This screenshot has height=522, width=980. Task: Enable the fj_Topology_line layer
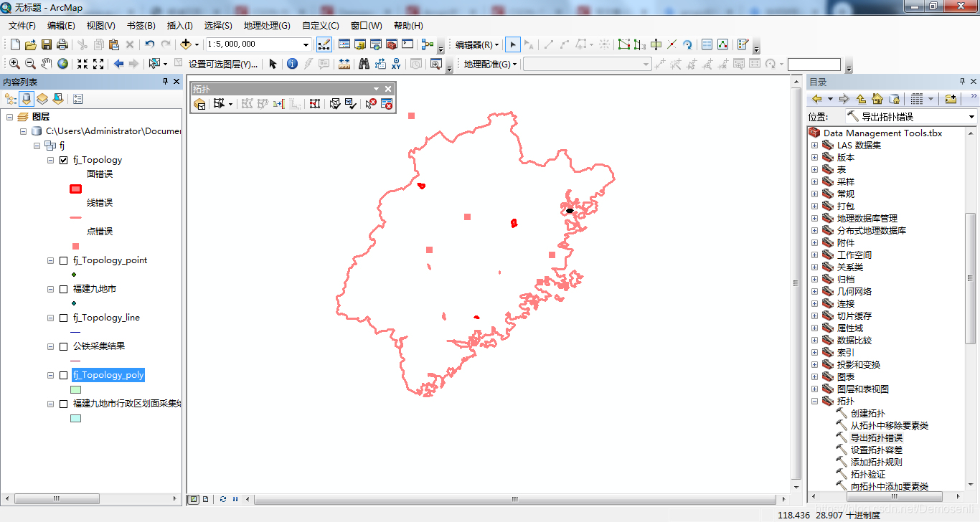64,318
